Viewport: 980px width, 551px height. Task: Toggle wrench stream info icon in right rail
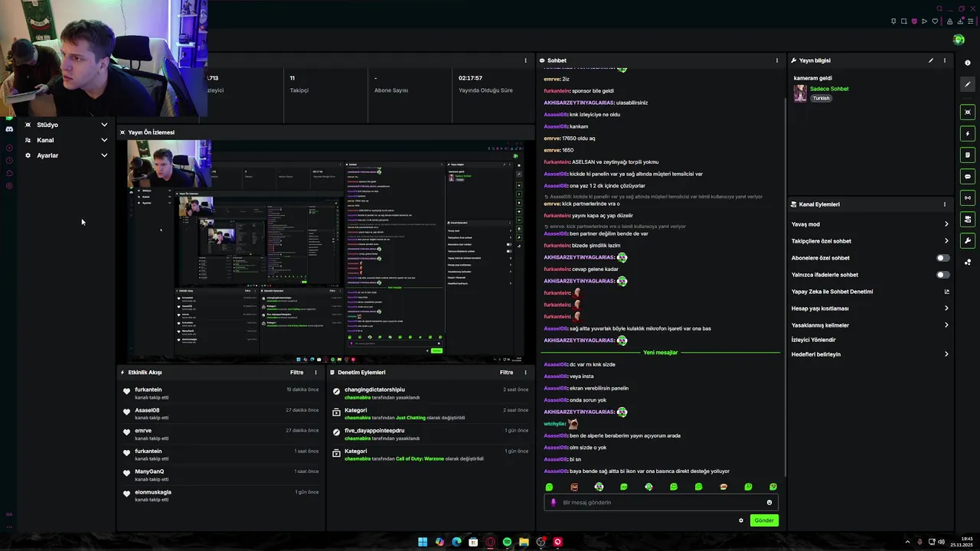968,241
